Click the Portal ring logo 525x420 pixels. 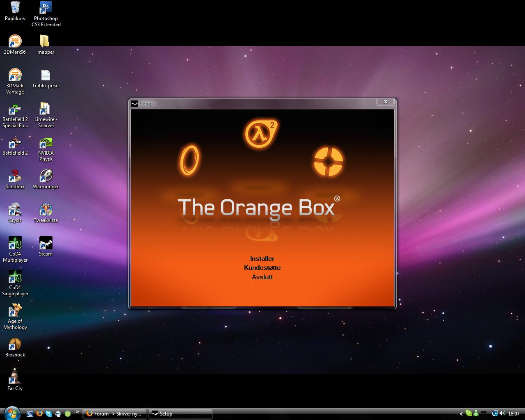pos(189,160)
